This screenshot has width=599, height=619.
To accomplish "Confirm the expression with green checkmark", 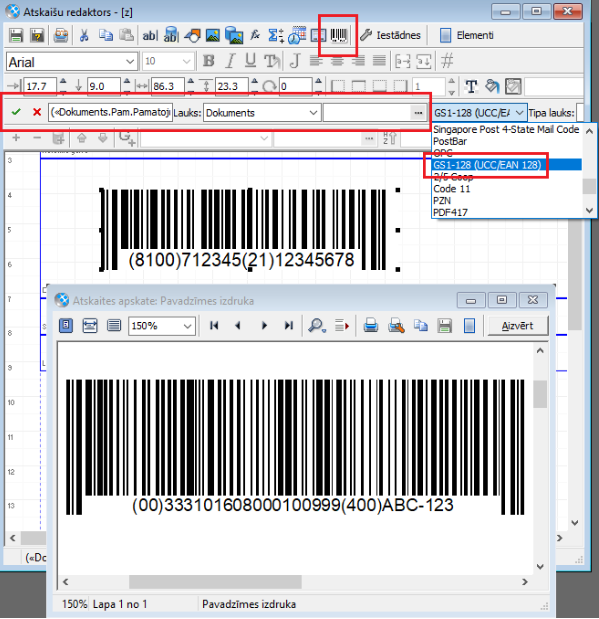I will (x=16, y=112).
